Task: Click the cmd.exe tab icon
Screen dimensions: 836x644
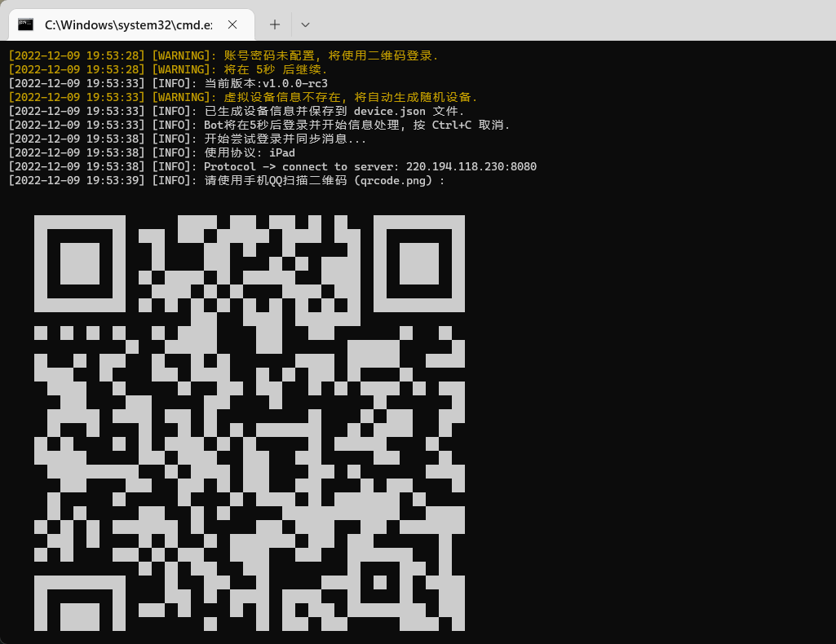Action: point(25,24)
